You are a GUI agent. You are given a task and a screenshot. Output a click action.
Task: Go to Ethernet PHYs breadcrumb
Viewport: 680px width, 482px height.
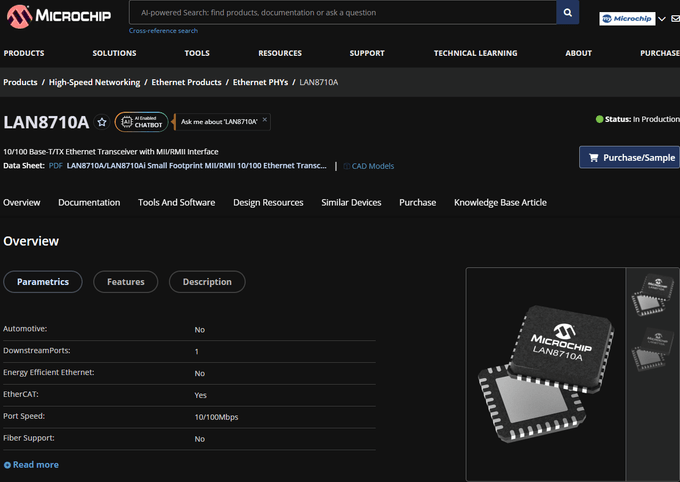pos(260,82)
